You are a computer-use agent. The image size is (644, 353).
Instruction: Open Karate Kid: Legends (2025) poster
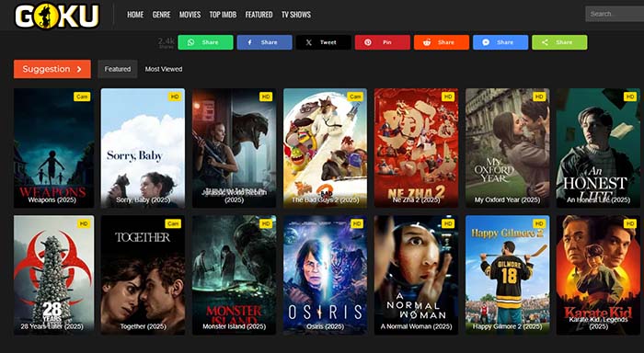(598, 275)
